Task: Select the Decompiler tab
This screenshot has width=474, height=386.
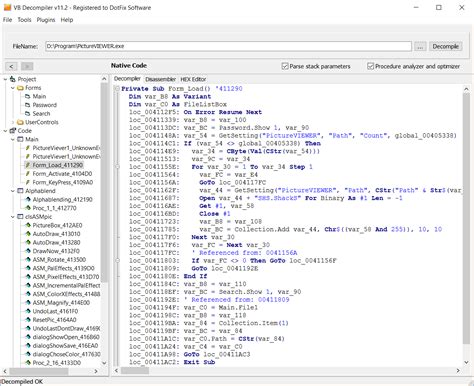Action: point(127,79)
